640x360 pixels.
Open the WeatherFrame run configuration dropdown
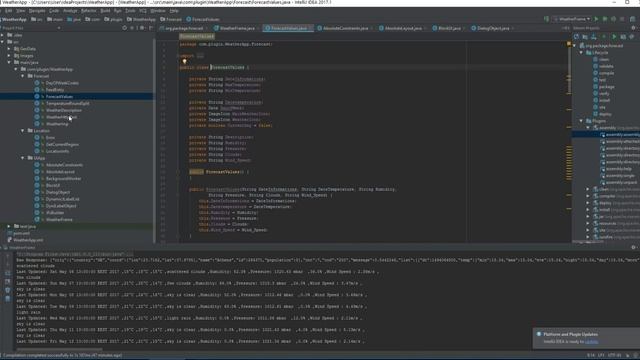point(571,19)
